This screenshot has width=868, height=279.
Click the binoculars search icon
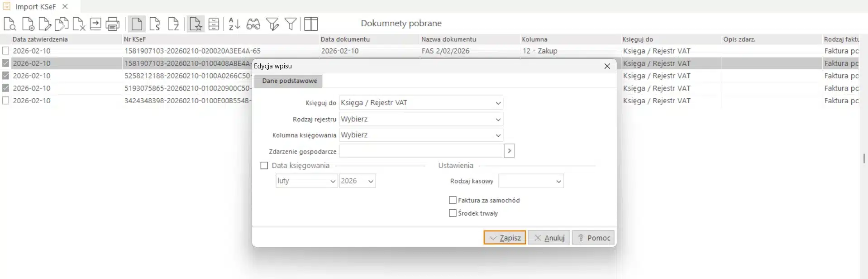pyautogui.click(x=253, y=24)
